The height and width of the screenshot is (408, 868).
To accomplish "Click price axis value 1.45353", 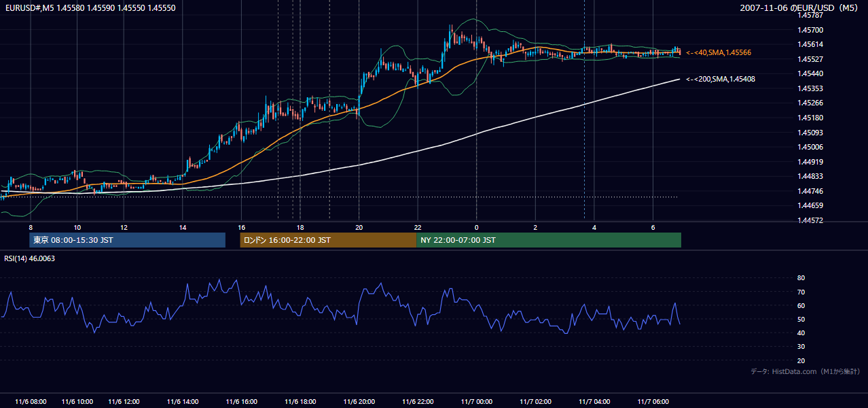I will tap(810, 88).
